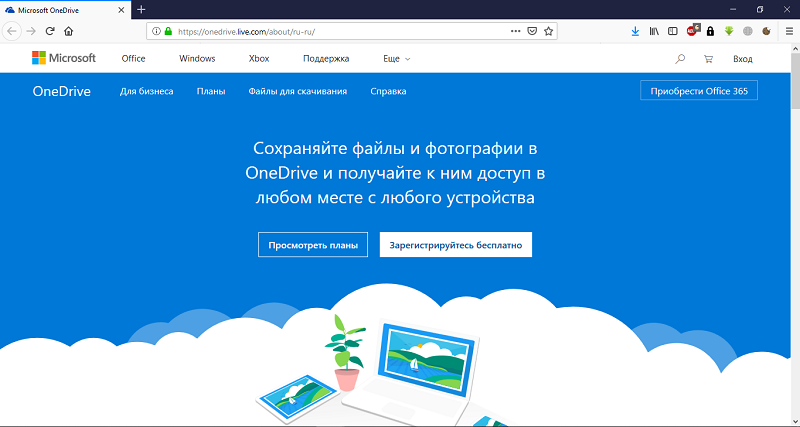Click the brown cookie extension icon

tap(766, 31)
